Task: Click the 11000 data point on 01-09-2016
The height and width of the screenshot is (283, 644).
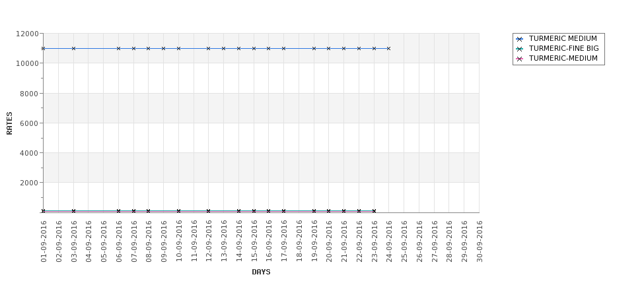Action: pyautogui.click(x=44, y=48)
